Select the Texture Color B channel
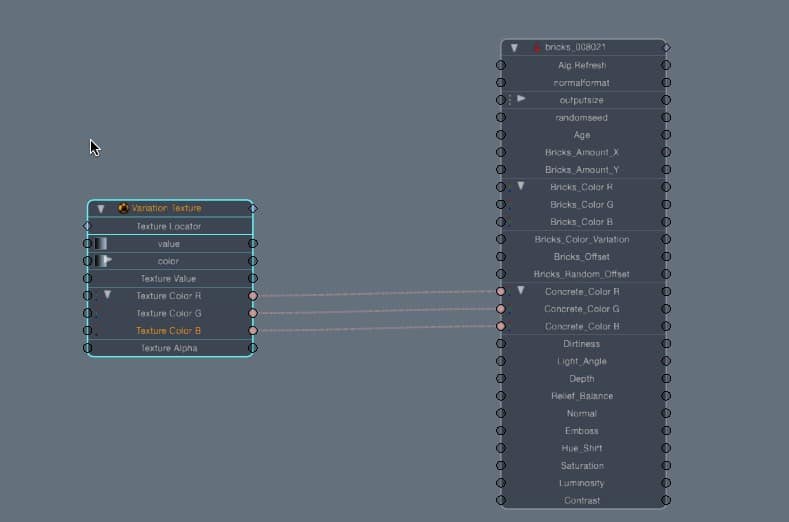The width and height of the screenshot is (789, 522). pyautogui.click(x=167, y=330)
